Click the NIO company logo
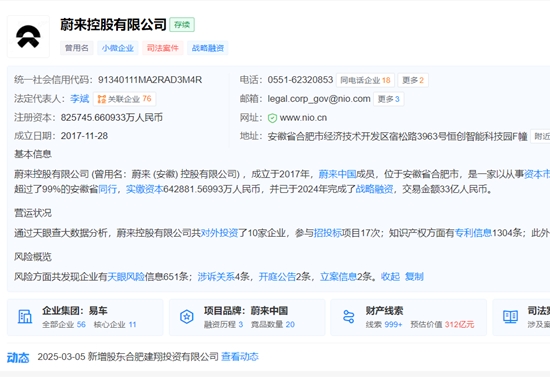The image size is (550, 378). 28,36
